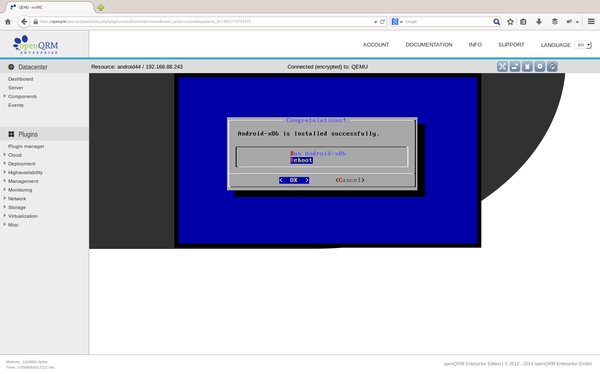Click the noVNC disconnect icon
Image resolution: width=600 pixels, height=374 pixels.
pyautogui.click(x=552, y=67)
